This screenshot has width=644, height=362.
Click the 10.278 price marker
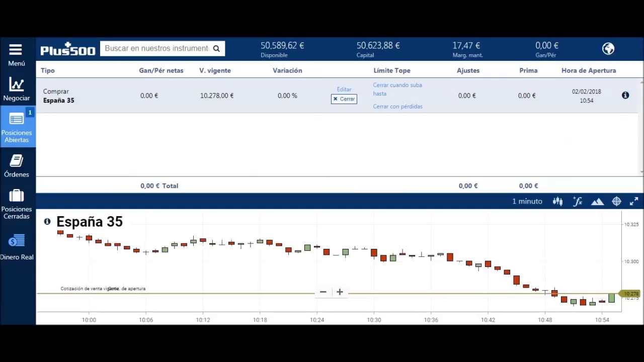coord(630,294)
